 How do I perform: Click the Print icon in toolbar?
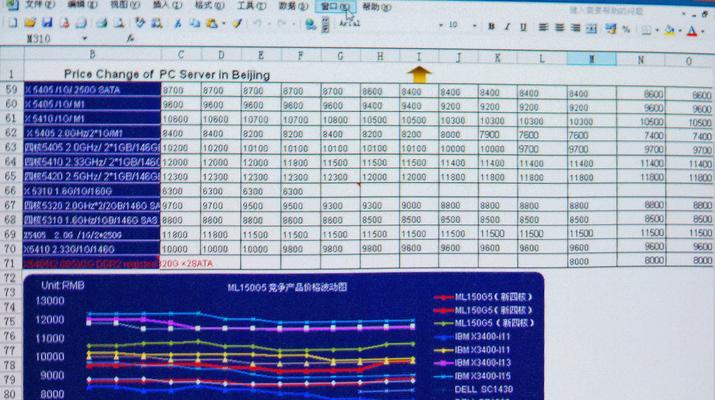(x=101, y=23)
